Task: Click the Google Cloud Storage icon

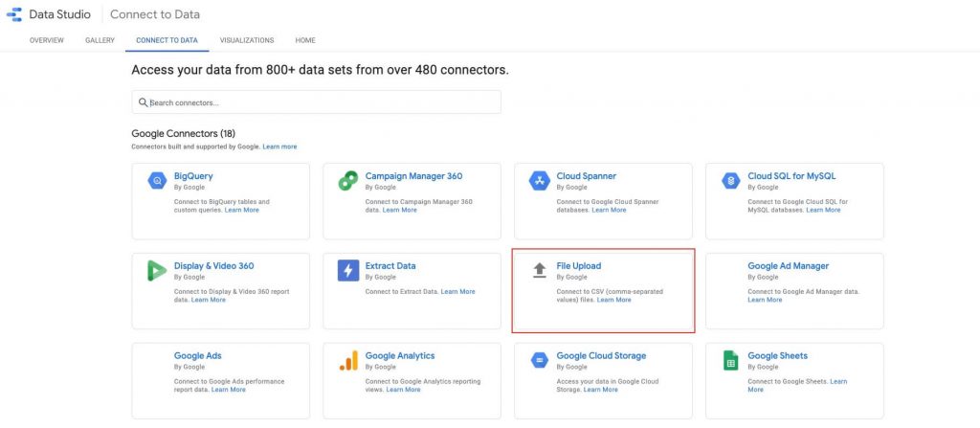Action: (x=539, y=360)
